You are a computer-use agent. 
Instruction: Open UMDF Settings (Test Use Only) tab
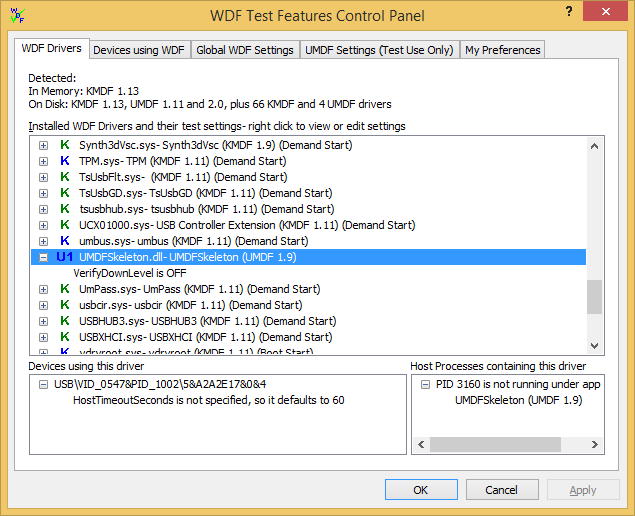click(x=379, y=50)
